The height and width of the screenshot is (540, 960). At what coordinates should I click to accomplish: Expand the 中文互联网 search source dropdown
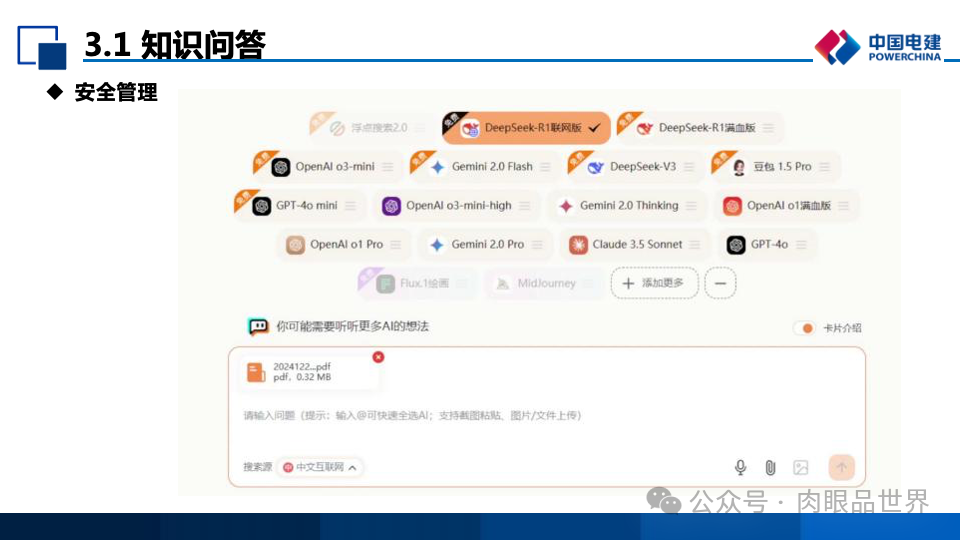[320, 467]
